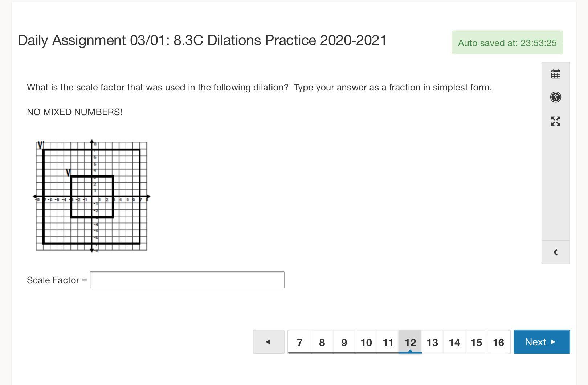Image resolution: width=588 pixels, height=385 pixels.
Task: Jump to question 16
Action: click(x=498, y=342)
